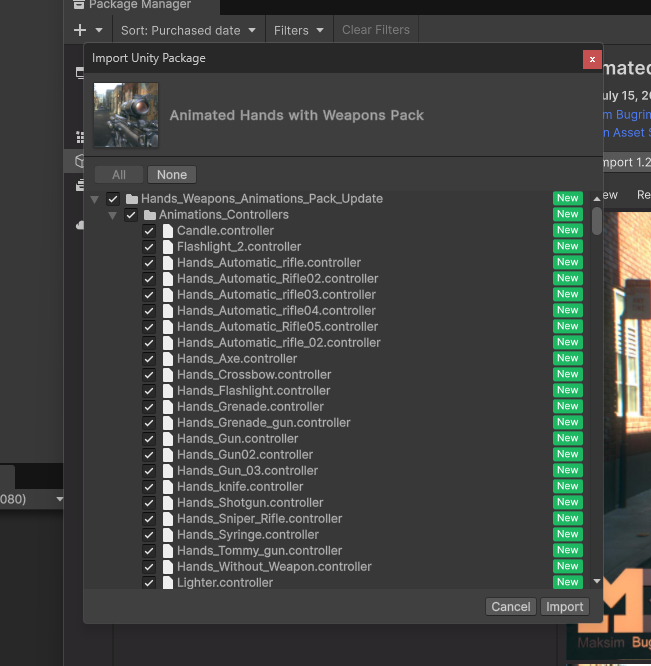Uncheck Animations_Controllers folder checkbox

pos(131,215)
